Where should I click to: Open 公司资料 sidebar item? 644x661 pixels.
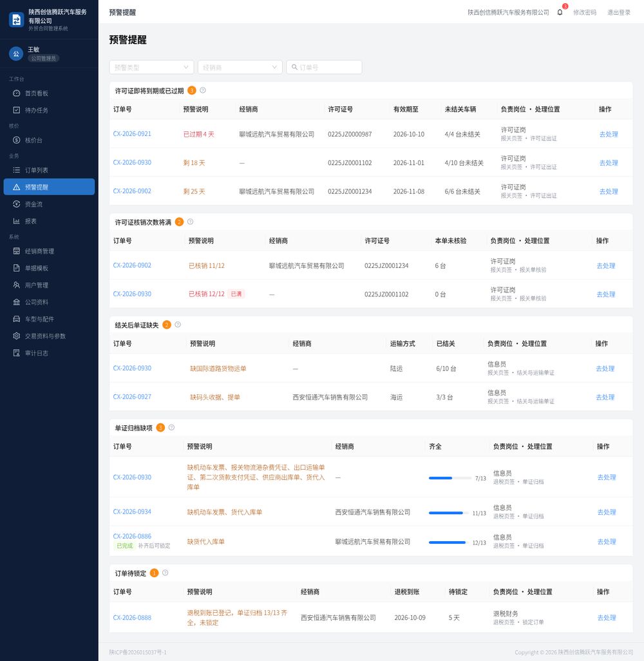click(49, 302)
